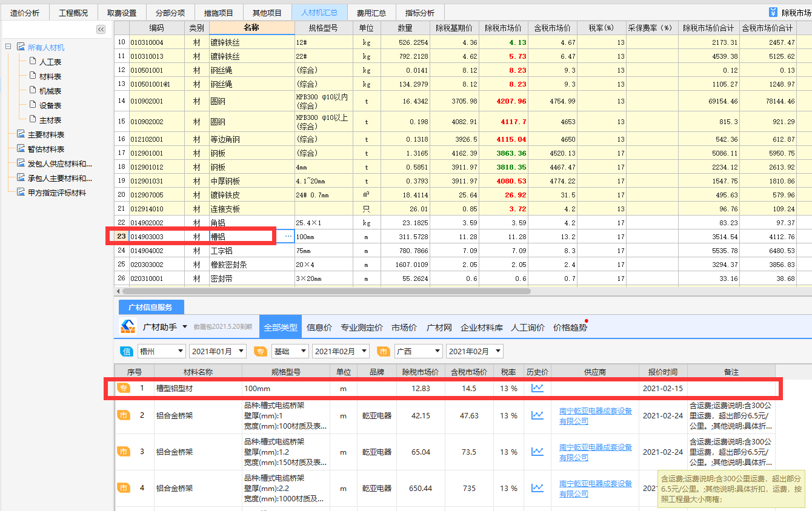812x511 pixels.
Task: Select 设备表 in the tree
Action: coord(50,106)
